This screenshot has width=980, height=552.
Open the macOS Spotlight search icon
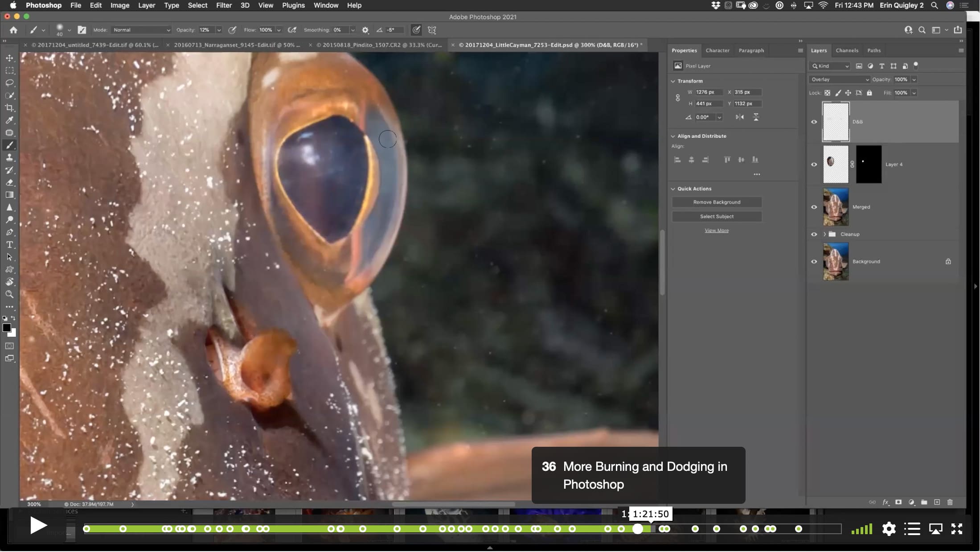tap(935, 5)
